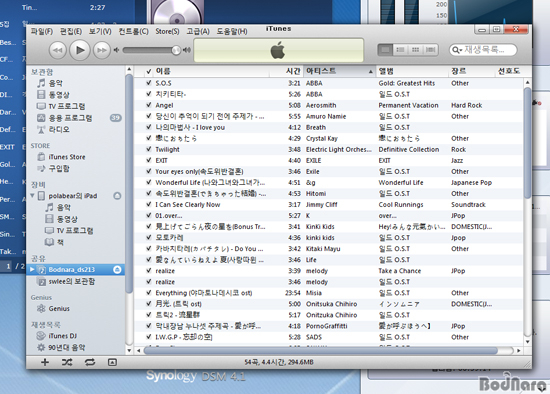The image size is (550, 394).
Task: Open the 편집(E) menu
Action: click(71, 31)
